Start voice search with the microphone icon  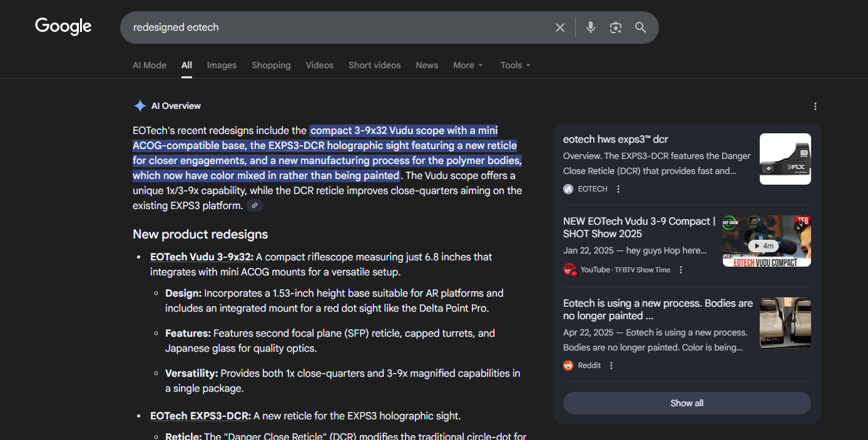590,28
